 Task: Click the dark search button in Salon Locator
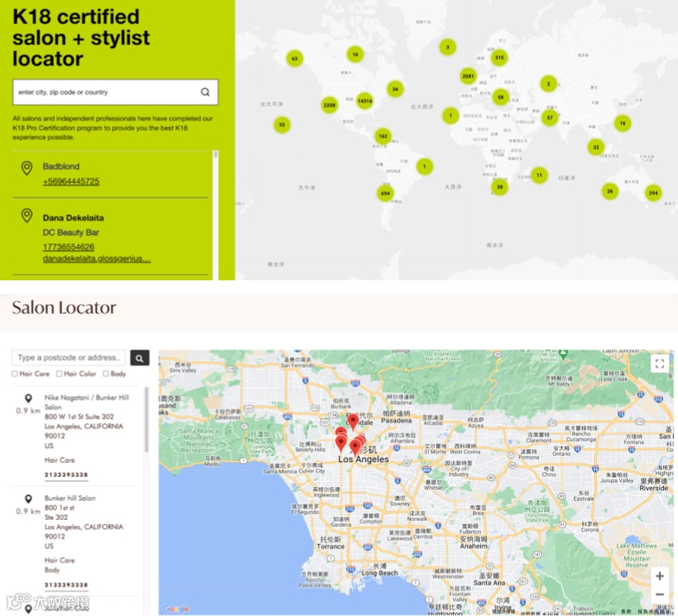tap(140, 358)
